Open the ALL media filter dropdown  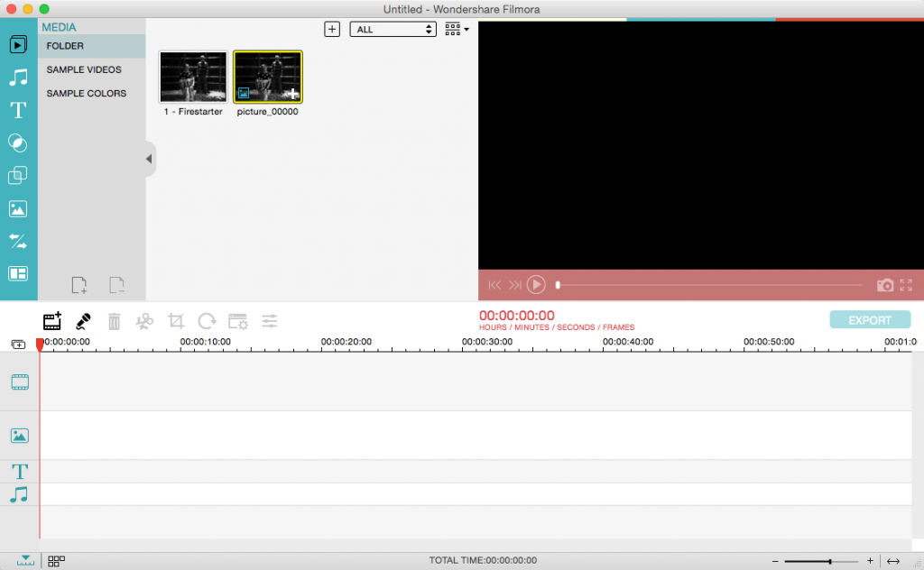(393, 30)
